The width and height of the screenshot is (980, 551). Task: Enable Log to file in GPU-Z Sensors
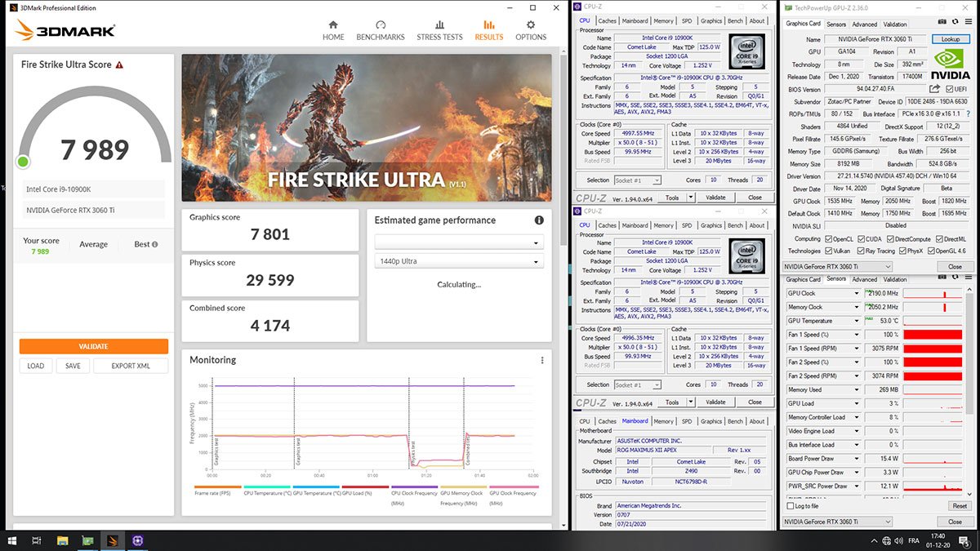point(790,506)
